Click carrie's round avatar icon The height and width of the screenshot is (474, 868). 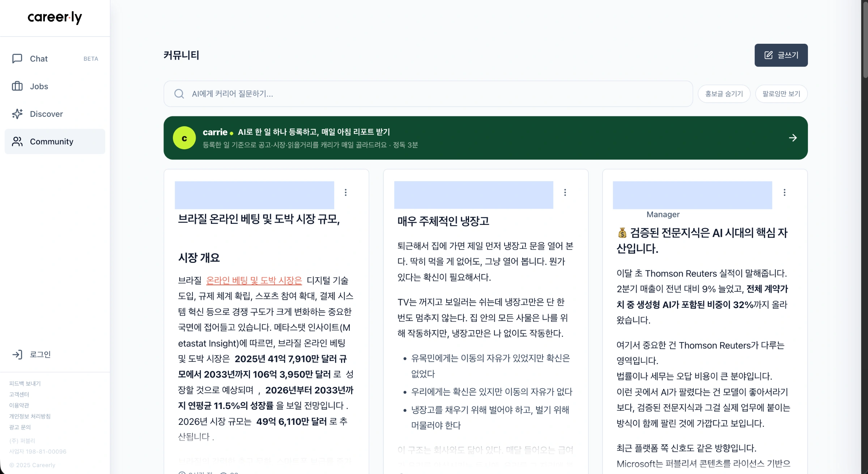[184, 138]
